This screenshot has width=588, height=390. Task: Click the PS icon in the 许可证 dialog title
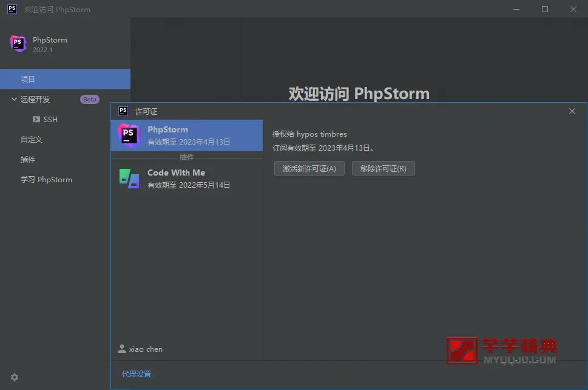coord(123,111)
